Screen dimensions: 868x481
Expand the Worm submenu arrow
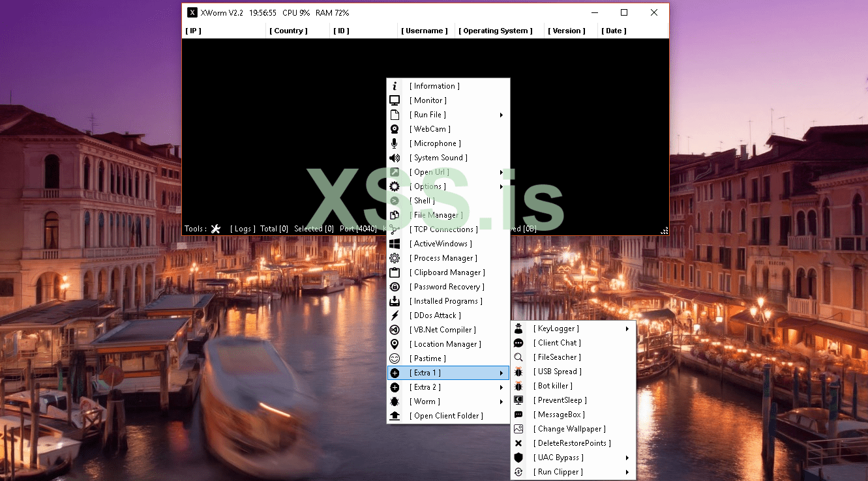coord(501,401)
